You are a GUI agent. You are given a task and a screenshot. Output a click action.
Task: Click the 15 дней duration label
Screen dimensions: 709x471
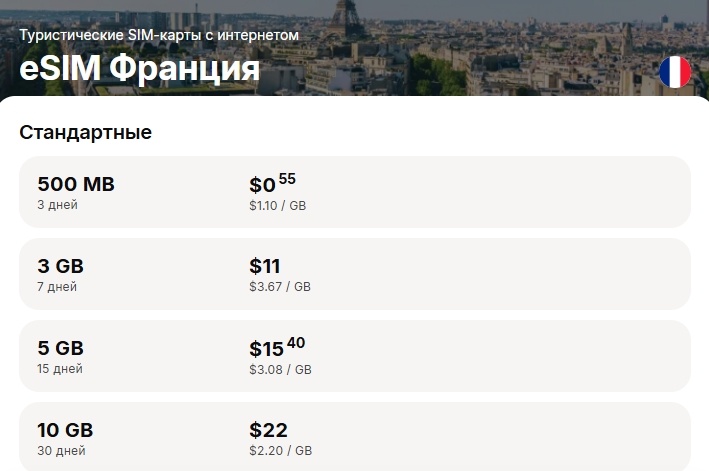coord(60,369)
